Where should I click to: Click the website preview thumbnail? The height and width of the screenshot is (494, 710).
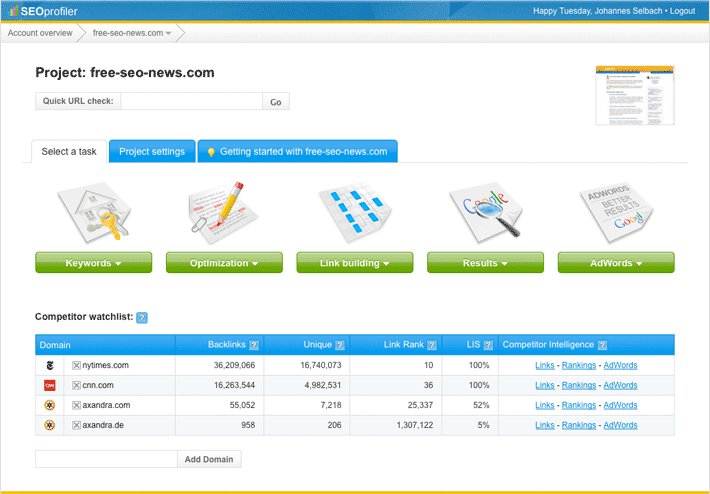pos(634,95)
